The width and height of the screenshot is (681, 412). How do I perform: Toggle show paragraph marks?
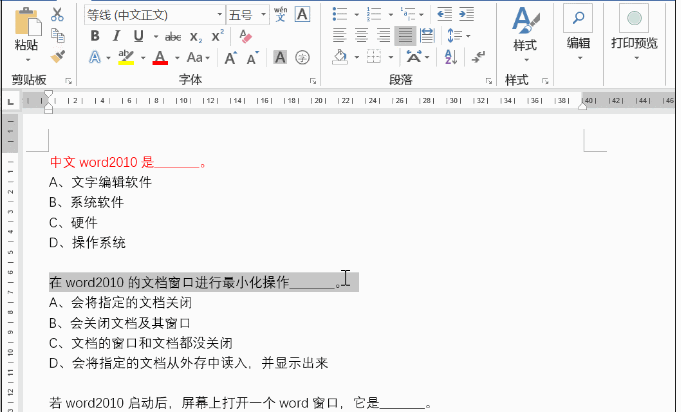(478, 57)
